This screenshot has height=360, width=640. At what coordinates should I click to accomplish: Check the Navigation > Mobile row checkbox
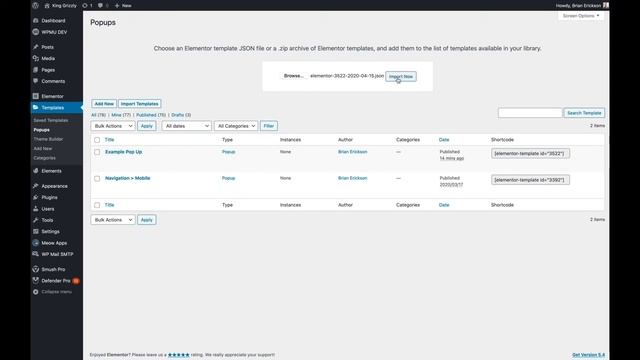click(97, 178)
